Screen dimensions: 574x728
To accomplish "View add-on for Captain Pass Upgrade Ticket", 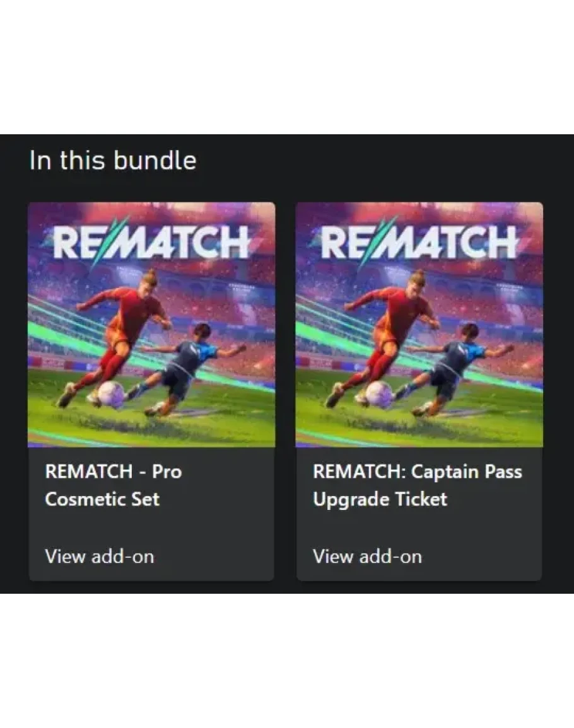I will tap(367, 556).
